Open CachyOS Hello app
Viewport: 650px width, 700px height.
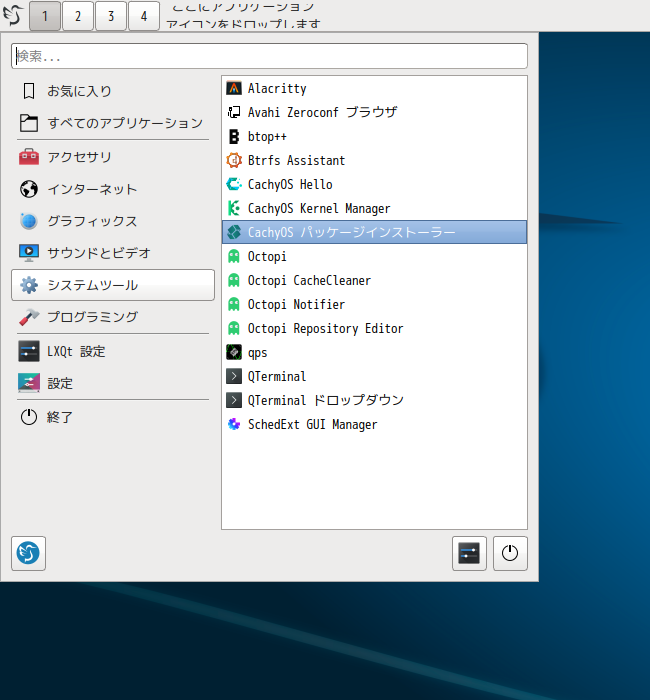(x=289, y=185)
